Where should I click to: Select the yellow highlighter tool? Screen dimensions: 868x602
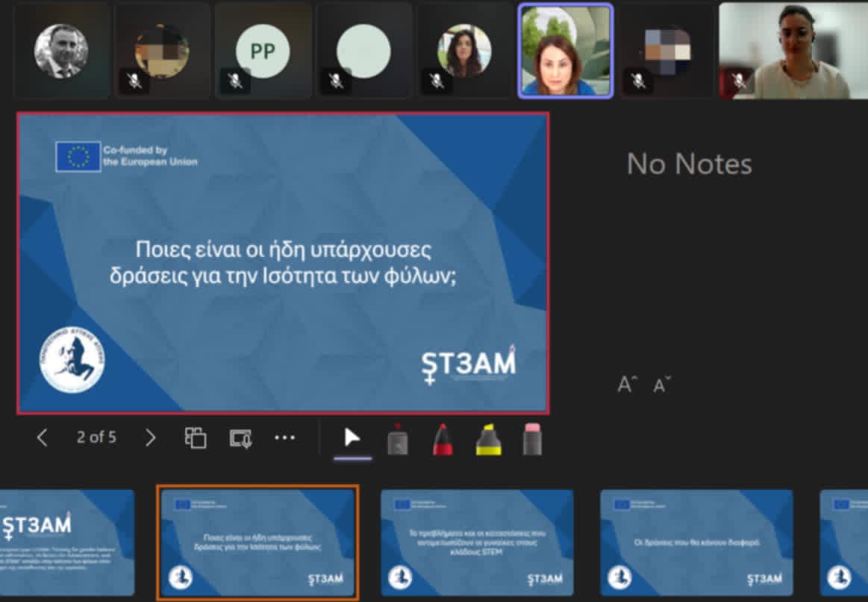[x=488, y=440]
